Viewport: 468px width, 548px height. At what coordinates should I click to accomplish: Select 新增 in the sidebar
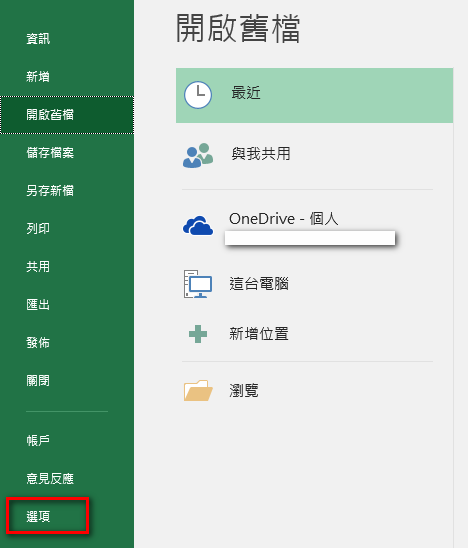(x=38, y=77)
